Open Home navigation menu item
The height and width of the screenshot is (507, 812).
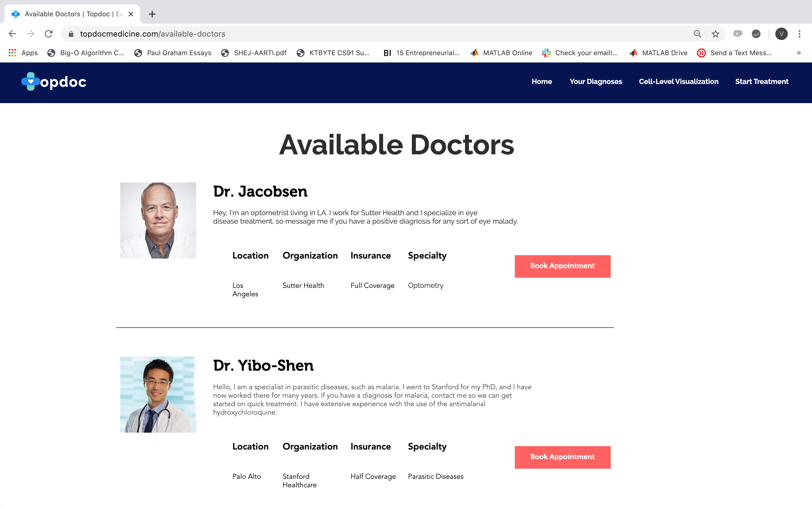tap(542, 81)
